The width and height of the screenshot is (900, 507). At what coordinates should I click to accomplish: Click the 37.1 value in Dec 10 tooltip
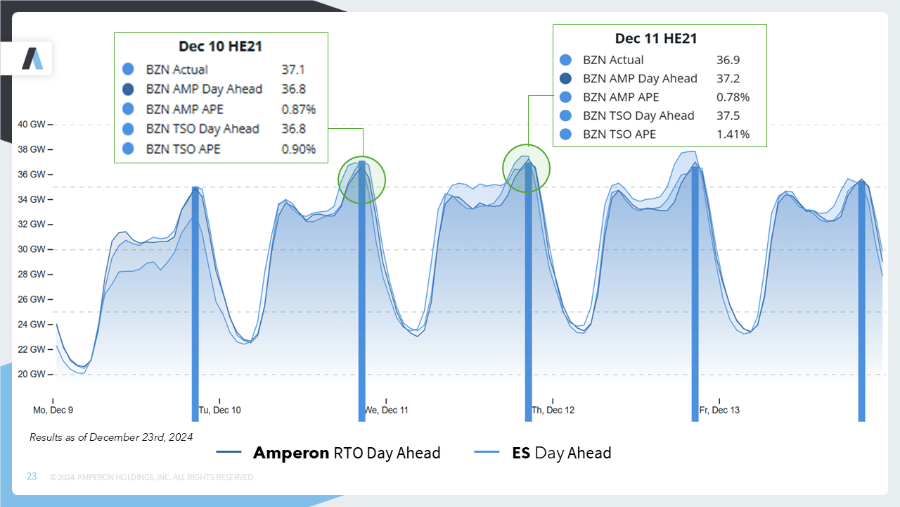point(293,69)
